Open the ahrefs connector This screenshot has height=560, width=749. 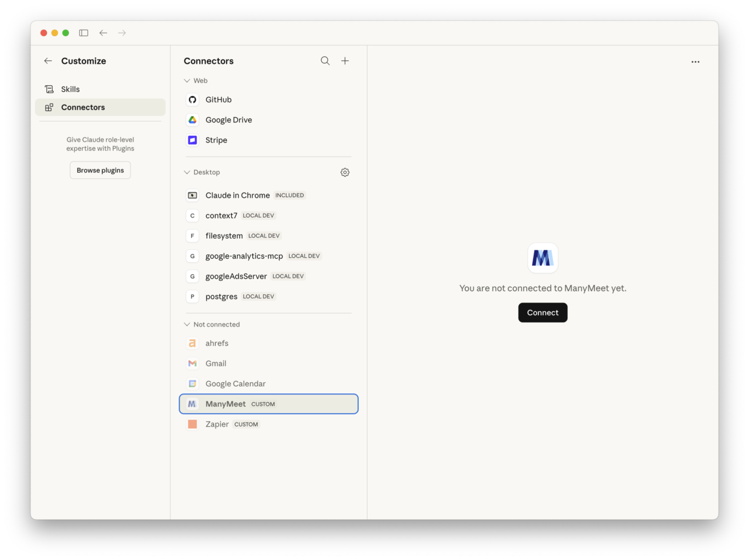click(217, 343)
